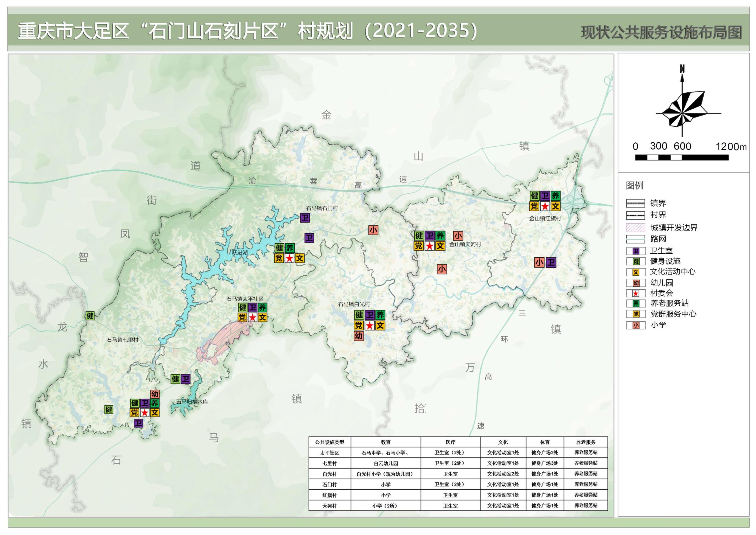Click the 公共设施类型 table header cell
This screenshot has width=756, height=535.
[330, 442]
